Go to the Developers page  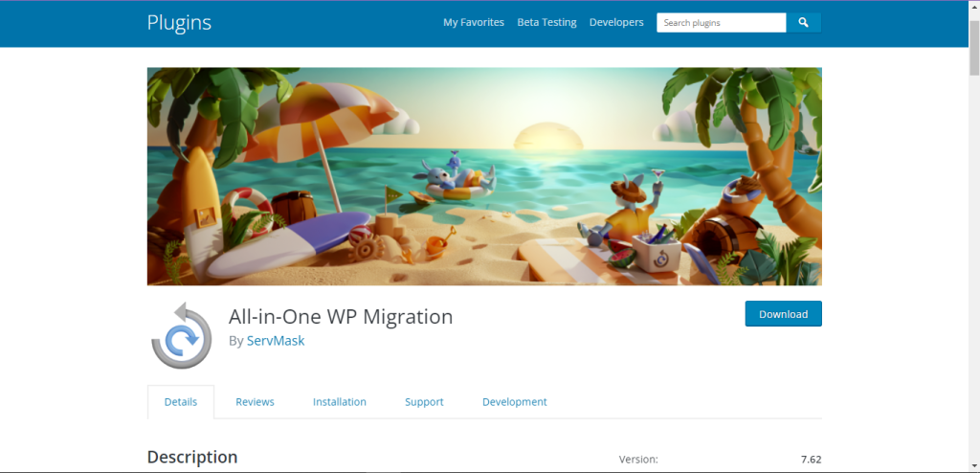tap(616, 22)
